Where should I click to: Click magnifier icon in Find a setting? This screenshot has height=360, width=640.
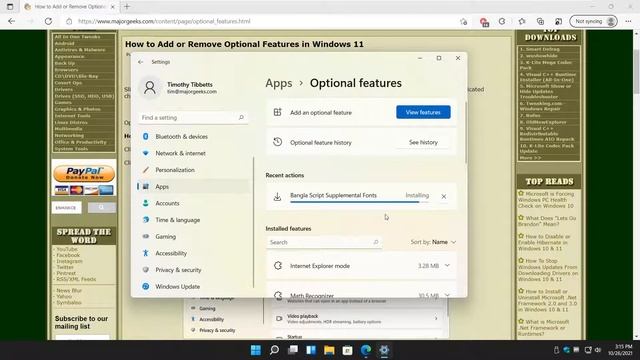pos(241,118)
